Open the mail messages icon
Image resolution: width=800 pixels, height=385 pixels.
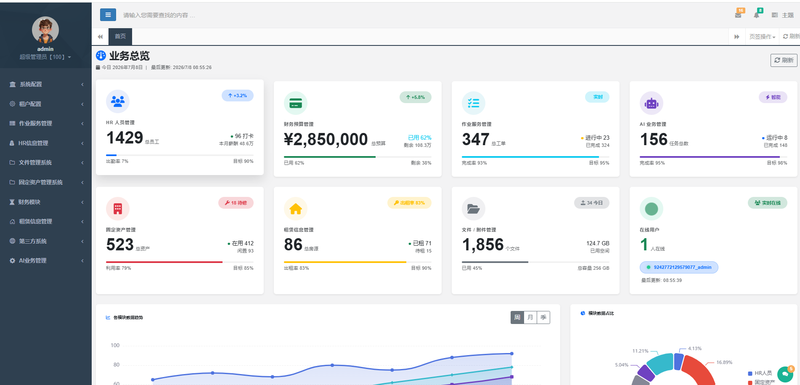(738, 15)
